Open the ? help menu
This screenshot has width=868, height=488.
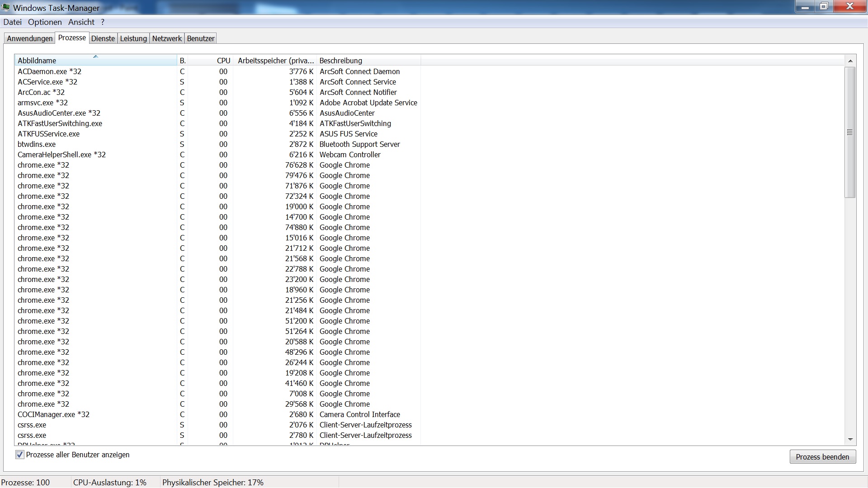(x=103, y=22)
